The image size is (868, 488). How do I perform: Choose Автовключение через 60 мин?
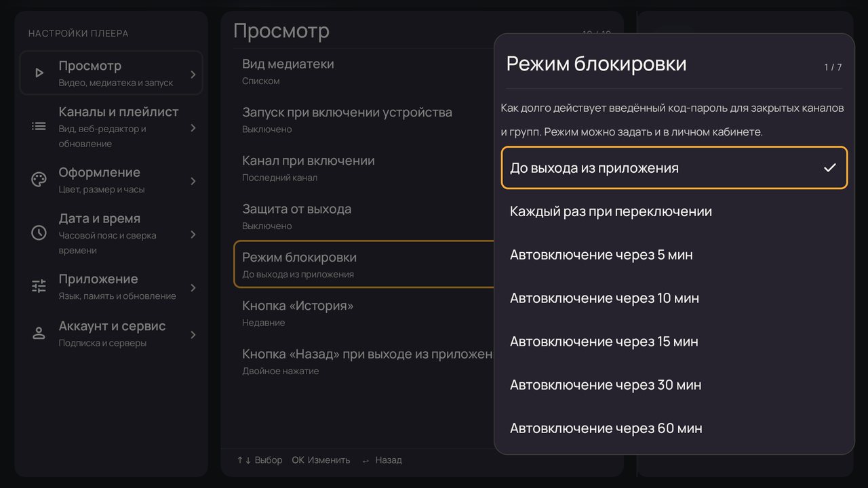coord(674,428)
